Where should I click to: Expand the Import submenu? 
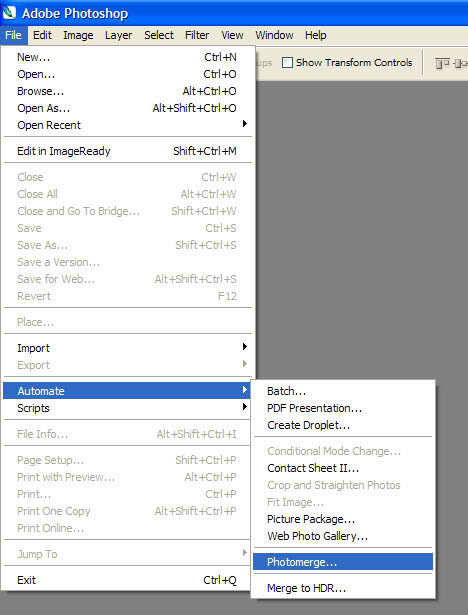pos(127,348)
